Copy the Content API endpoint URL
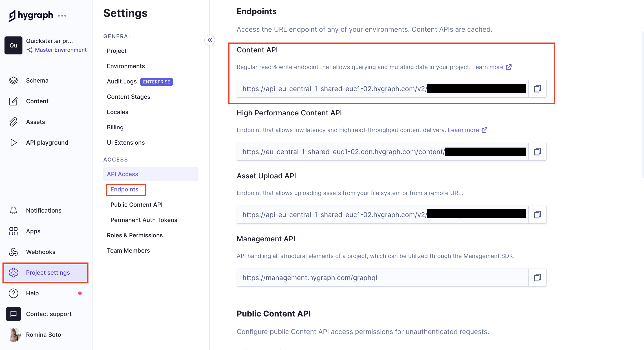The width and height of the screenshot is (644, 350). point(537,88)
